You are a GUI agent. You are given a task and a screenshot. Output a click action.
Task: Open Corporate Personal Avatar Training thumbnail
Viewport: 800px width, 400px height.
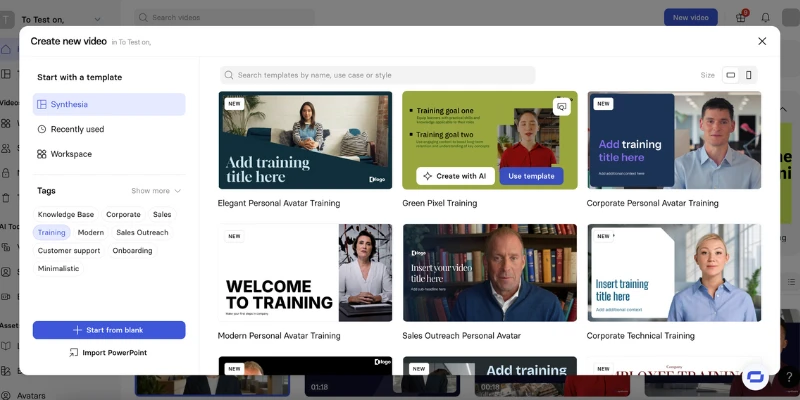point(674,140)
